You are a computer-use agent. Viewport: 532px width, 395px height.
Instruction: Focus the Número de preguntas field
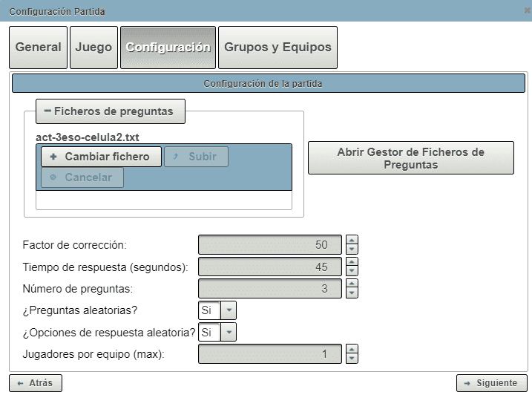[x=270, y=289]
